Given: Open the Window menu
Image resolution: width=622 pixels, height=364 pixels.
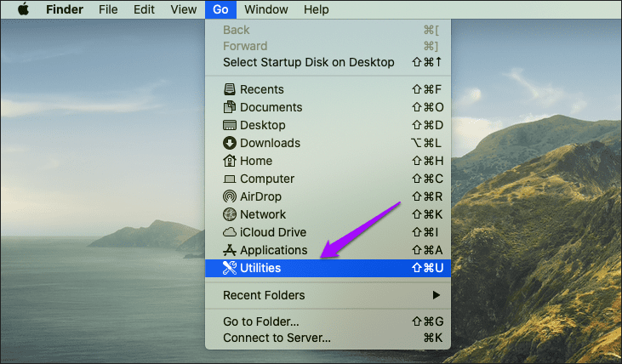Looking at the screenshot, I should 265,9.
